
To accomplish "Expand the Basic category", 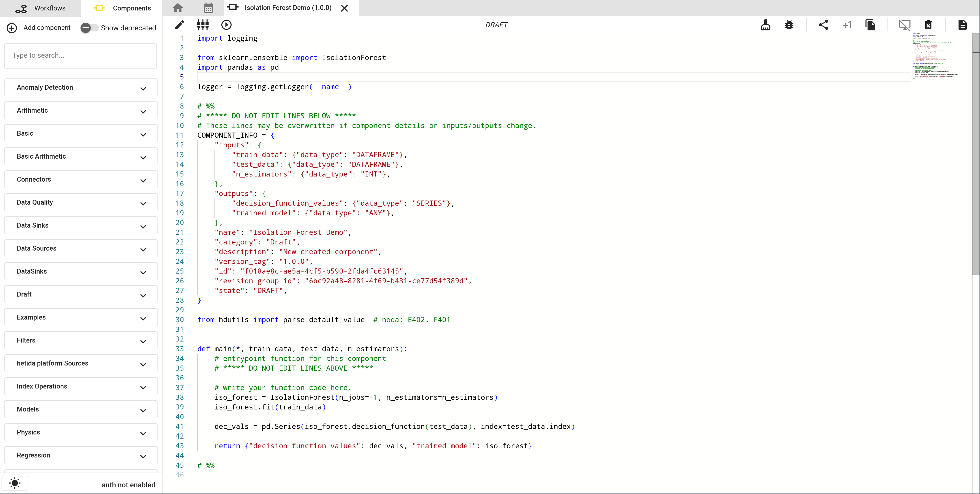I will 81,134.
